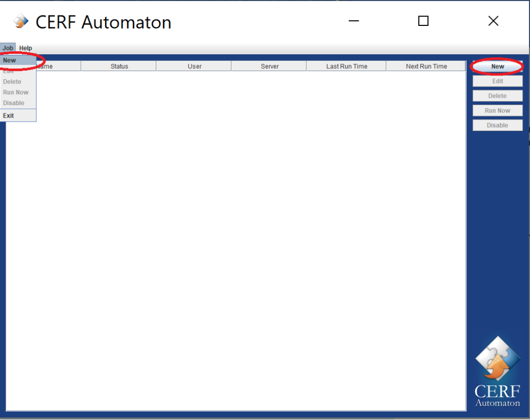This screenshot has height=420, width=530.
Task: Click the CERF Automaton title bar icon
Action: (x=21, y=22)
